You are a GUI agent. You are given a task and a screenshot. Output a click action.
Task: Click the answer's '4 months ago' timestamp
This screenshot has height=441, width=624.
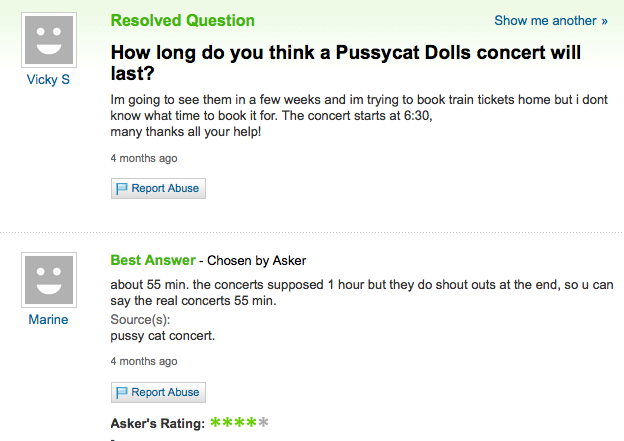click(144, 361)
